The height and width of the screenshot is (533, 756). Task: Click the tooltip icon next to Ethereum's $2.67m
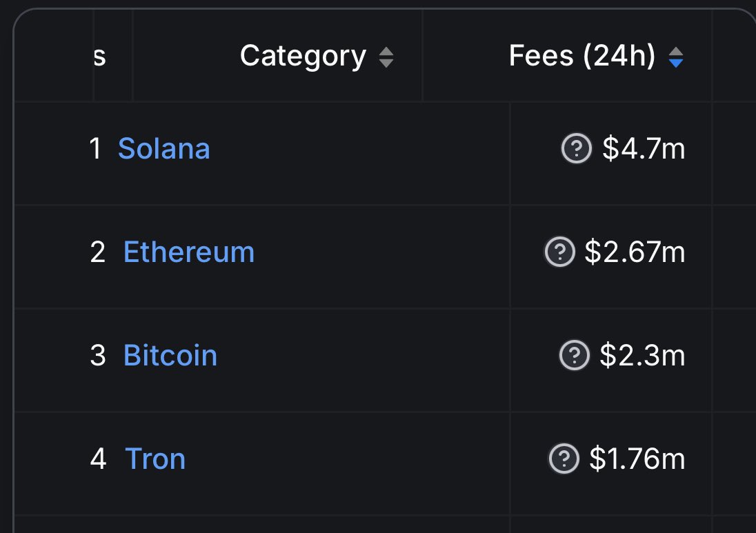tap(561, 252)
